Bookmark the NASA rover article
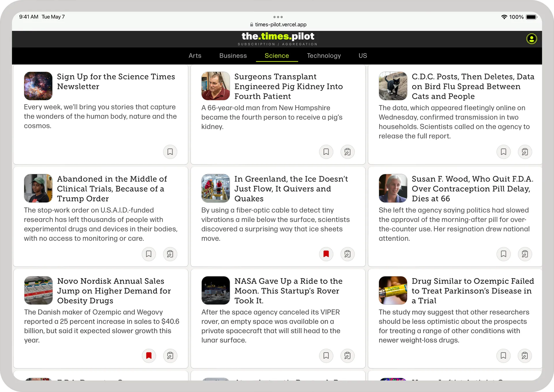This screenshot has height=392, width=554. point(326,356)
